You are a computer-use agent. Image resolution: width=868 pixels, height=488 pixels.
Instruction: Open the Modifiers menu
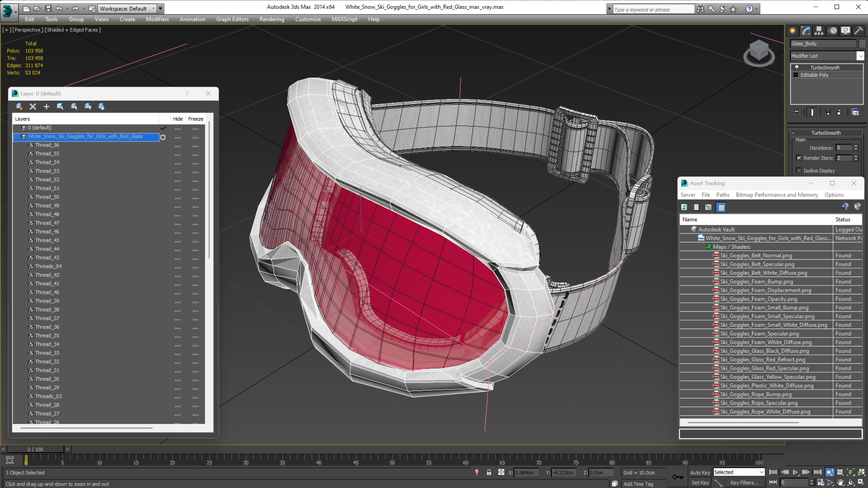[x=157, y=19]
